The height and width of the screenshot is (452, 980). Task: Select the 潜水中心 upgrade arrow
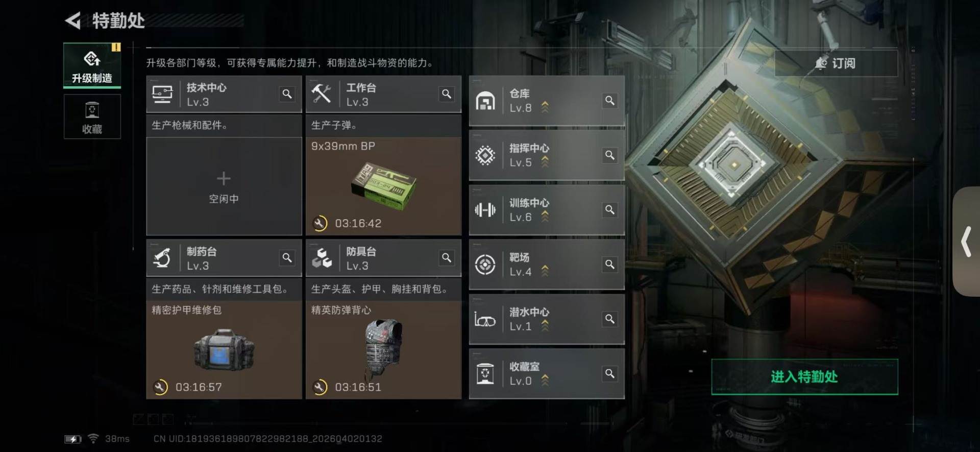pyautogui.click(x=545, y=326)
